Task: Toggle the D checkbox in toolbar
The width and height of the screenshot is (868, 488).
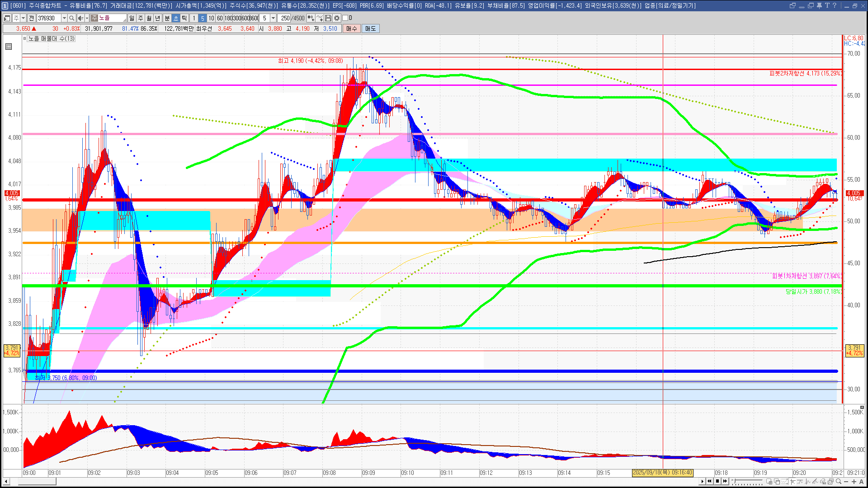Action: click(x=345, y=18)
